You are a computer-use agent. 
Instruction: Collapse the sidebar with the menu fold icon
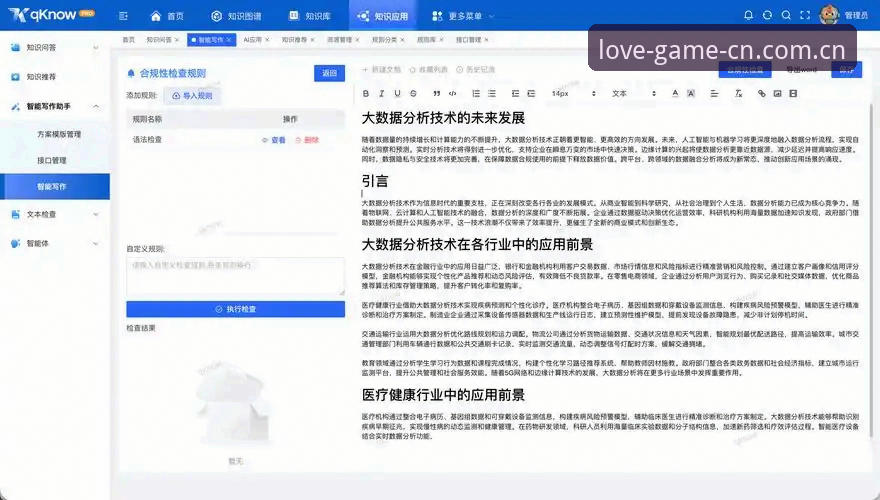click(123, 16)
